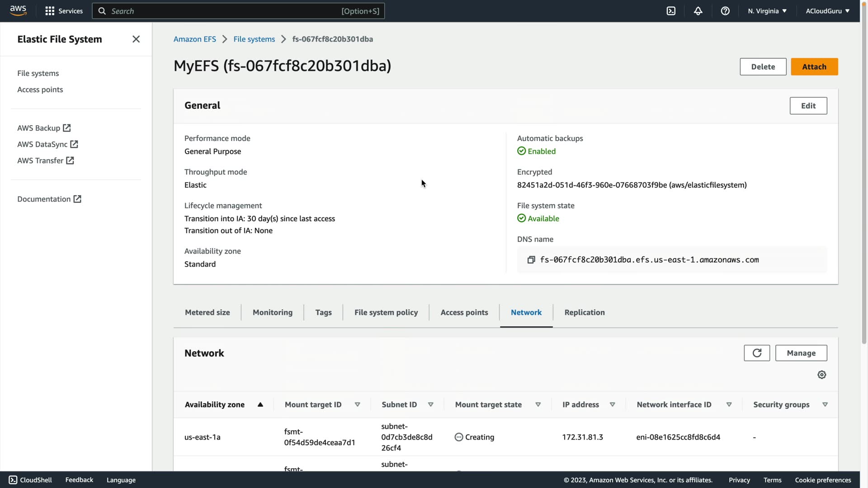The width and height of the screenshot is (868, 488).
Task: Open the ACloudGuru account dropdown
Action: click(x=827, y=11)
